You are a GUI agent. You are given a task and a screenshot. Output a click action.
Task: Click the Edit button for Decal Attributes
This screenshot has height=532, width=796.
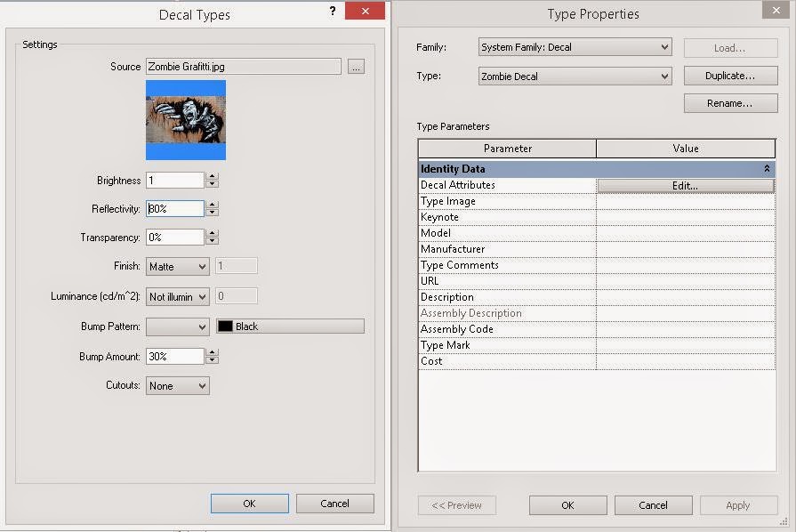pos(685,184)
